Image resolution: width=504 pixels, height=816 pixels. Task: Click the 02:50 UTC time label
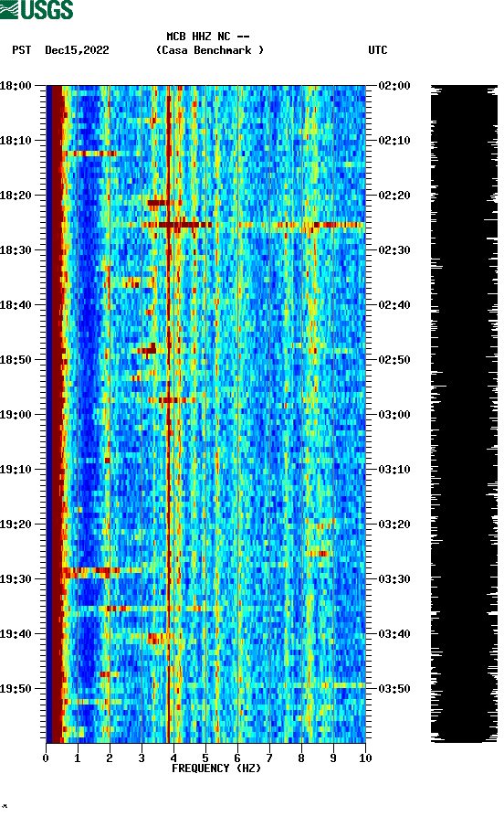pyautogui.click(x=394, y=360)
